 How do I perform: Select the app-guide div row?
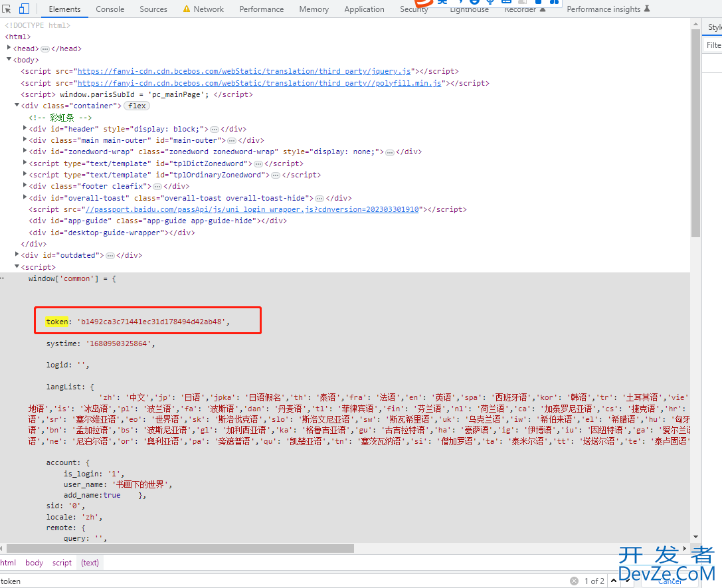(x=158, y=221)
